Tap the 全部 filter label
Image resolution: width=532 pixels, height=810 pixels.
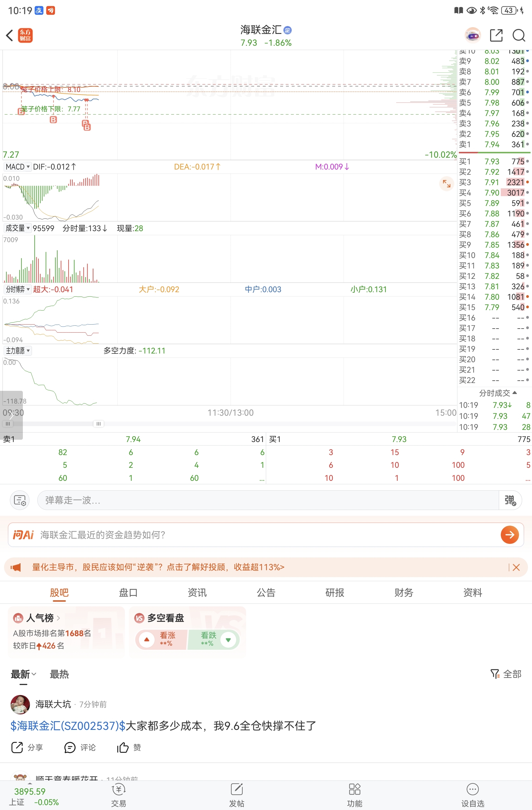click(512, 674)
